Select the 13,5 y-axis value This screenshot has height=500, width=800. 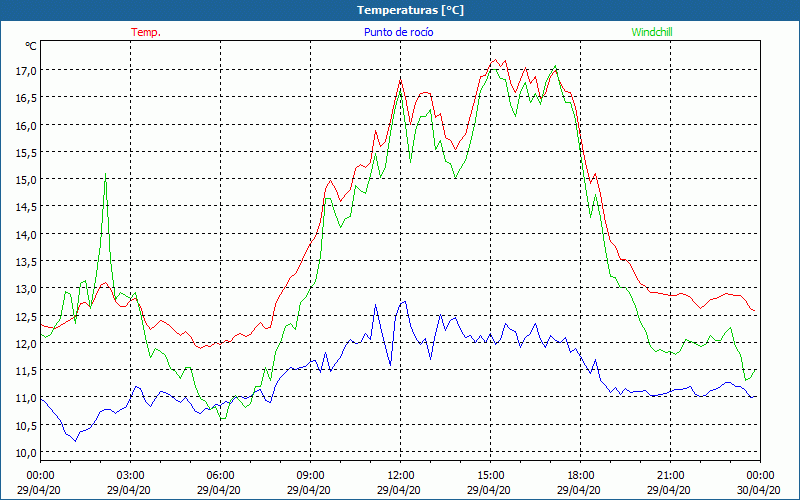[26, 262]
